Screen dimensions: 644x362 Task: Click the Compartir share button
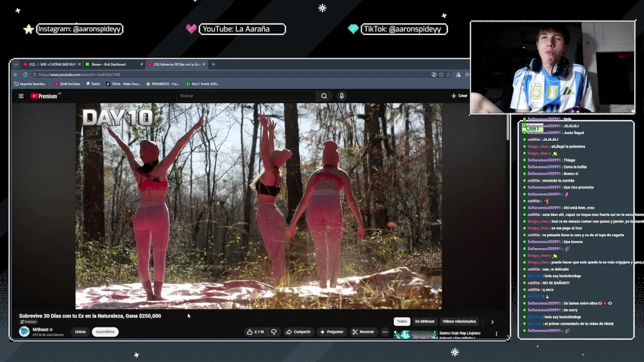click(x=298, y=332)
